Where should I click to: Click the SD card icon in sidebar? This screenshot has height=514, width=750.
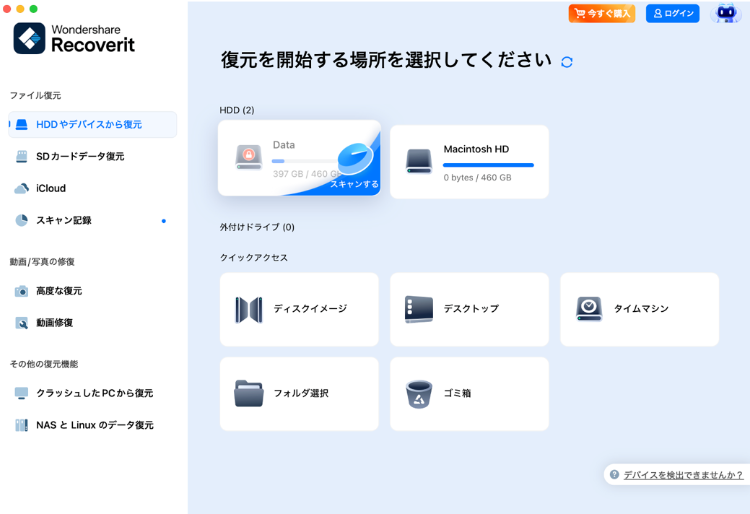click(22, 156)
